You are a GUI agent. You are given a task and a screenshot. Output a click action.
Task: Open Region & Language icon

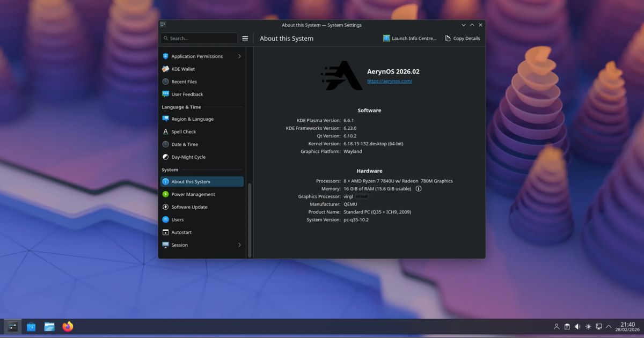coord(166,119)
